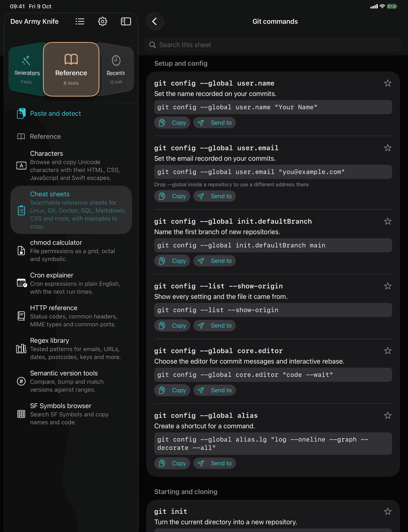408x532 pixels.
Task: Select the Reference category card
Action: pos(71,69)
